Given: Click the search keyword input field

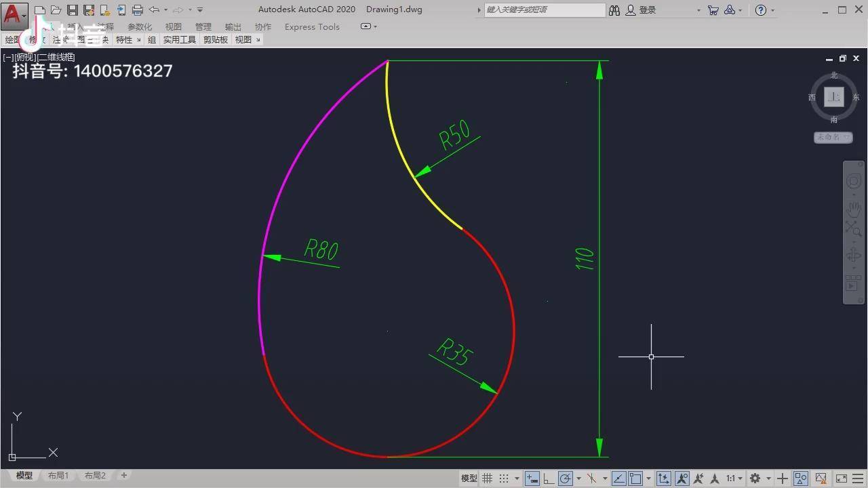Looking at the screenshot, I should pos(545,10).
